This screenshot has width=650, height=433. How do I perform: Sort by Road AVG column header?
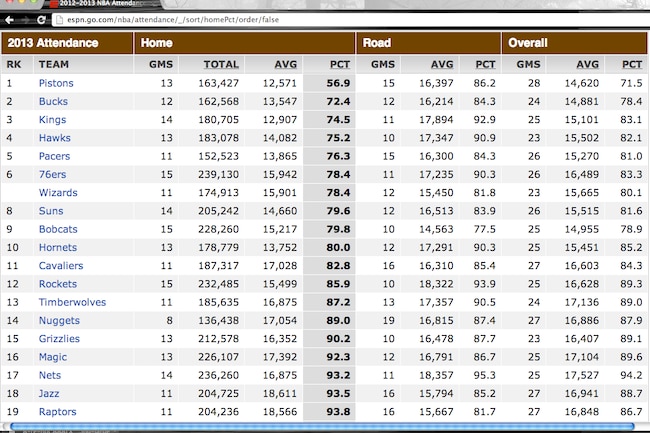click(442, 64)
